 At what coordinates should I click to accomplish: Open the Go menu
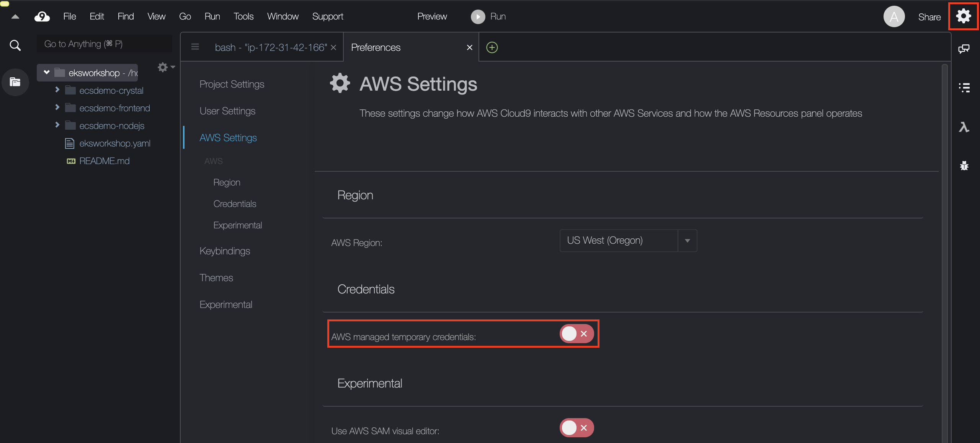185,16
